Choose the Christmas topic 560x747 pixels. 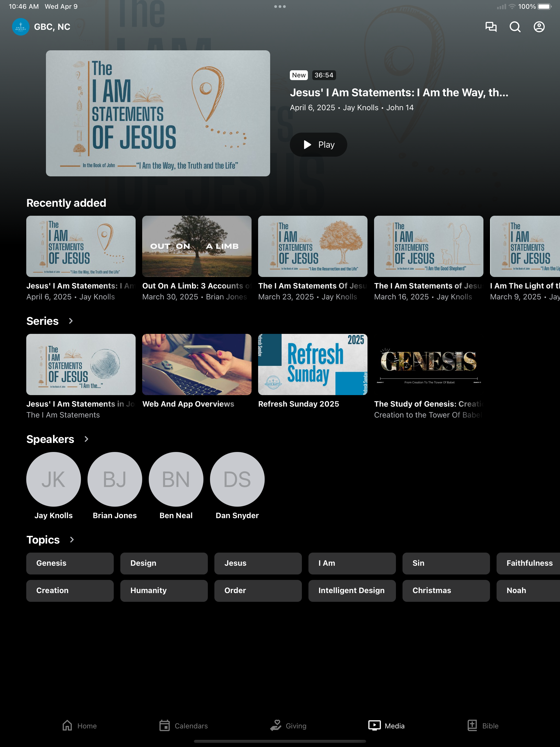point(446,591)
